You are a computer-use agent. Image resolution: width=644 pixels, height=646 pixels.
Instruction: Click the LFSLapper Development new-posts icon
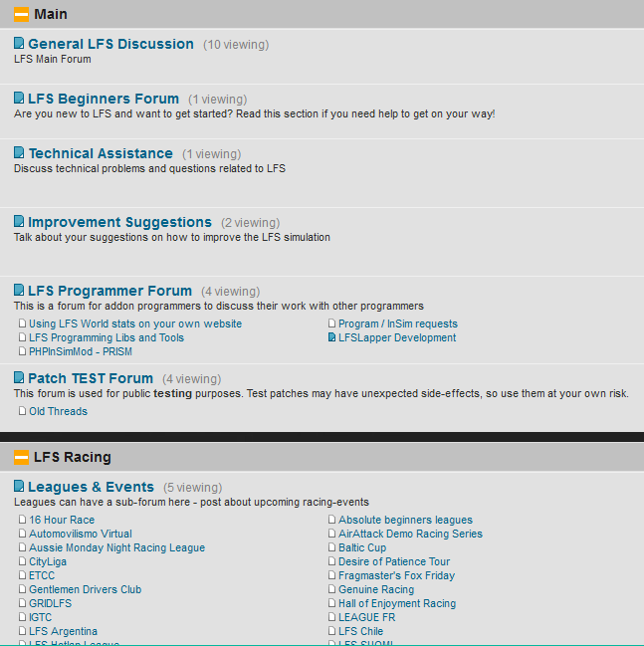pyautogui.click(x=331, y=337)
